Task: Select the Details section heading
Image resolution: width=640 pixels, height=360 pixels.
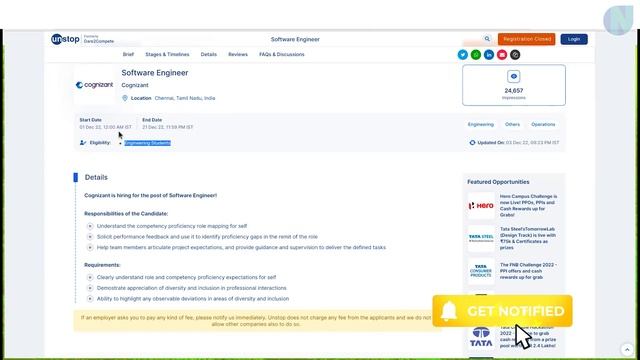Action: click(x=96, y=178)
